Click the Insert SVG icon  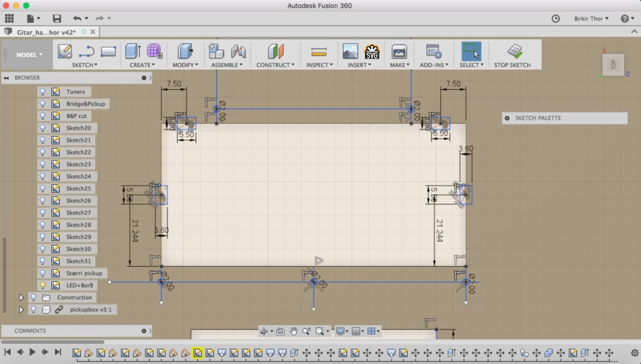[x=372, y=52]
